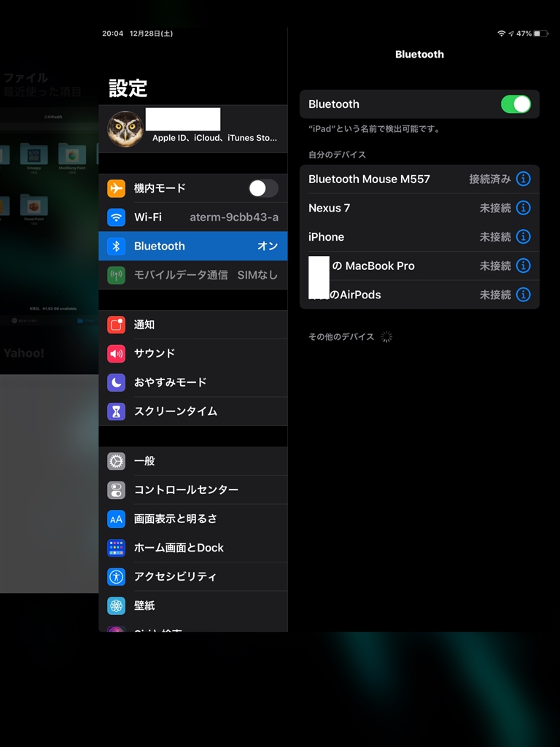Viewport: 560px width, 747px height.
Task: Tap the その他のデバイス section label
Action: pos(341,337)
